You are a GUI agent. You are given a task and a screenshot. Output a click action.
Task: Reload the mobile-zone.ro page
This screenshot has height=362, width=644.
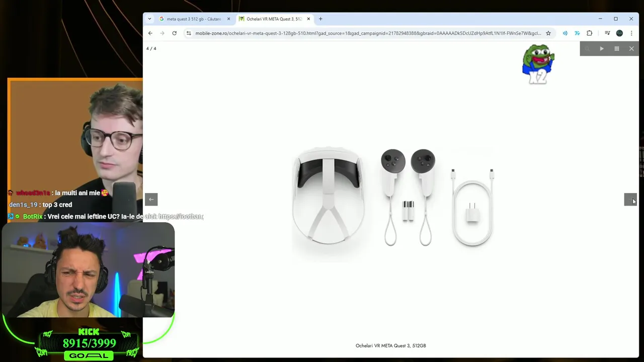tap(174, 33)
